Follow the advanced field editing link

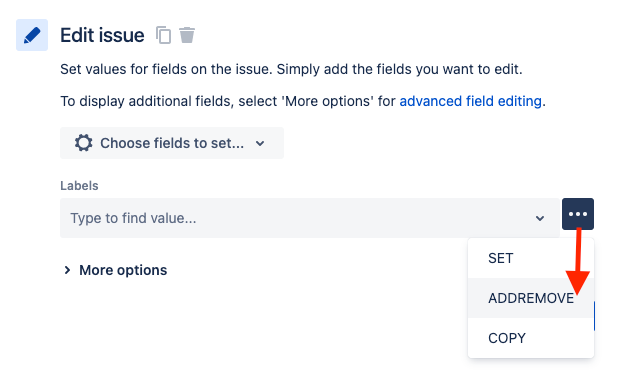tap(470, 101)
